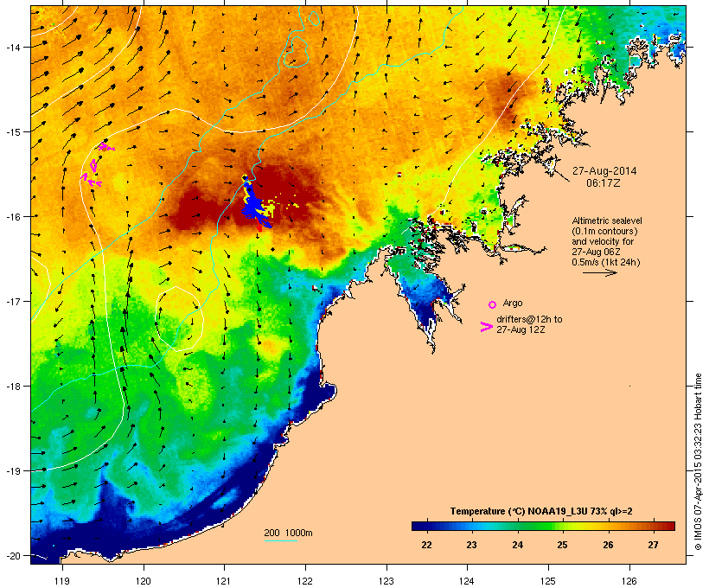Click colorbar tick label 26

tap(608, 545)
